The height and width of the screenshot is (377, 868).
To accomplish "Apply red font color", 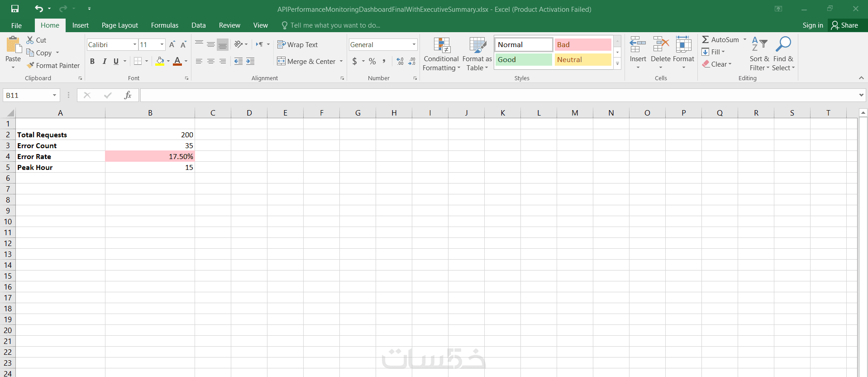I will [x=177, y=61].
